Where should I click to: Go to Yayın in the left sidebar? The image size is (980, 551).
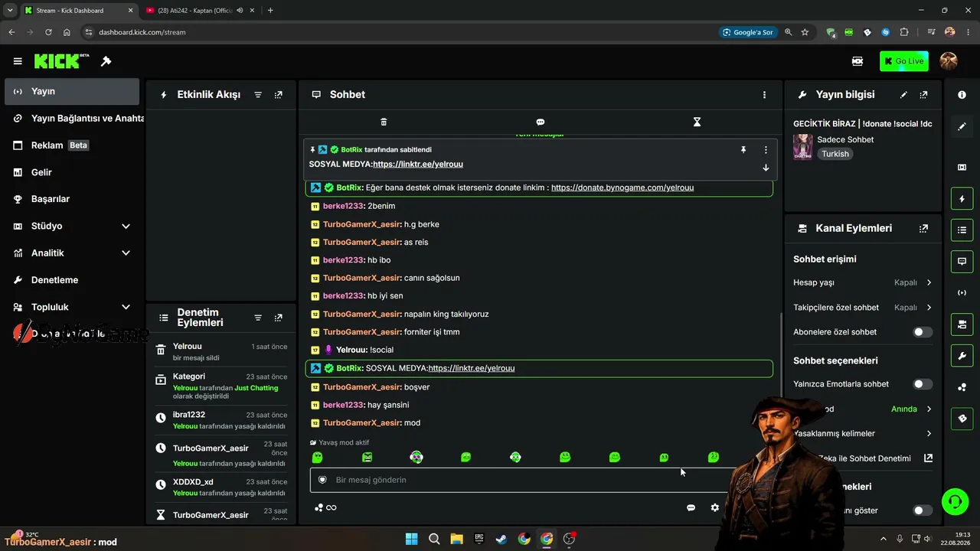click(x=72, y=92)
